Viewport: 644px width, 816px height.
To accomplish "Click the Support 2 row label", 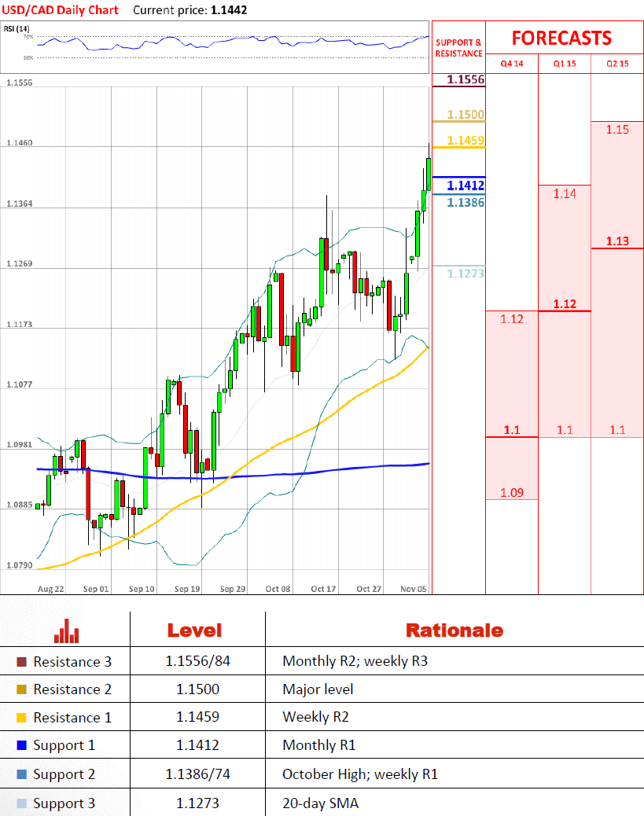I will click(x=64, y=775).
